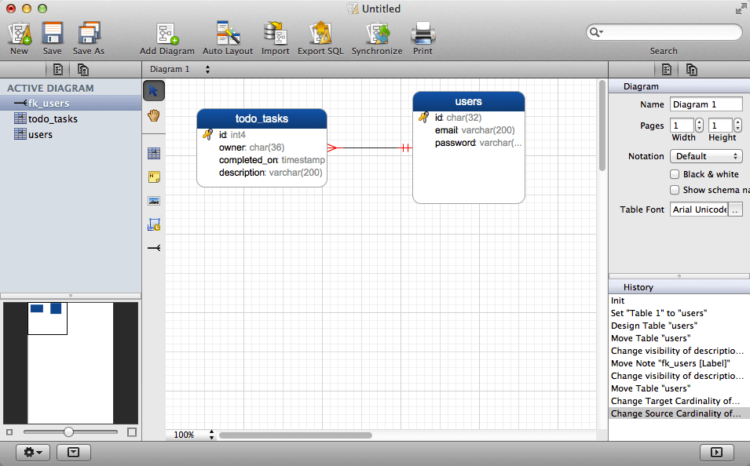The image size is (750, 466).
Task: Select the layer tool in palette
Action: pos(154,224)
